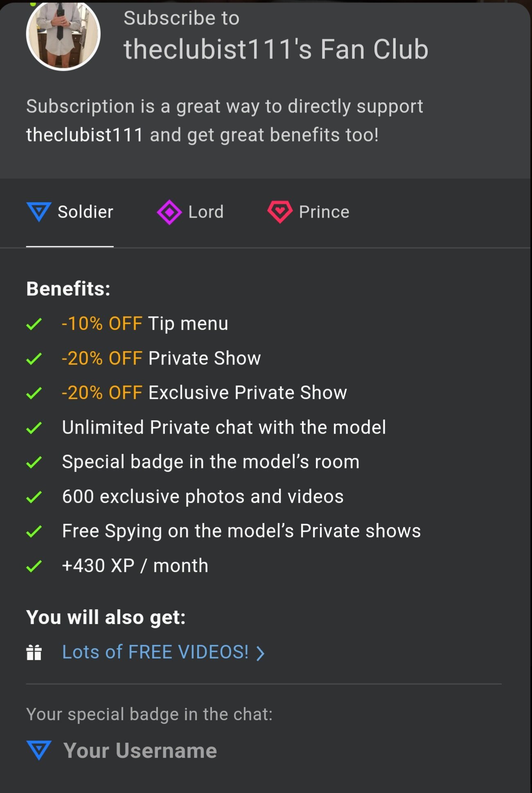
Task: Click the theclubist111 username in the description
Action: pos(85,135)
